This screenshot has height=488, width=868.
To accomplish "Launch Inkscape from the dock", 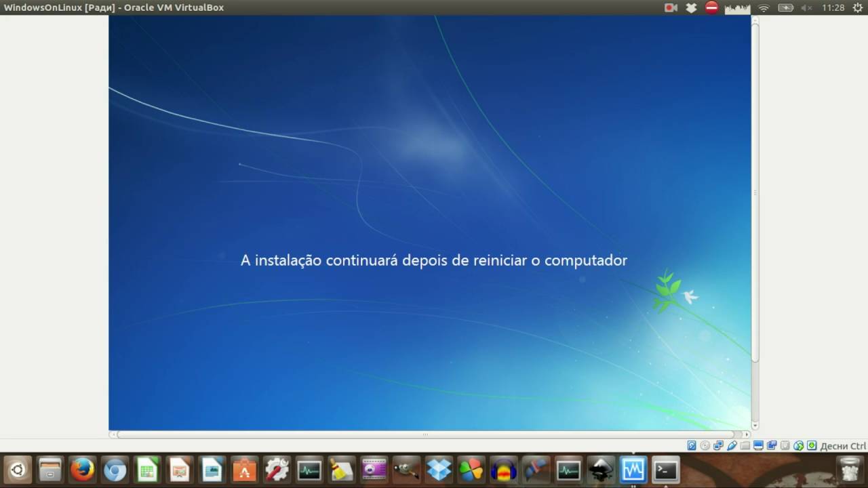I will [601, 469].
